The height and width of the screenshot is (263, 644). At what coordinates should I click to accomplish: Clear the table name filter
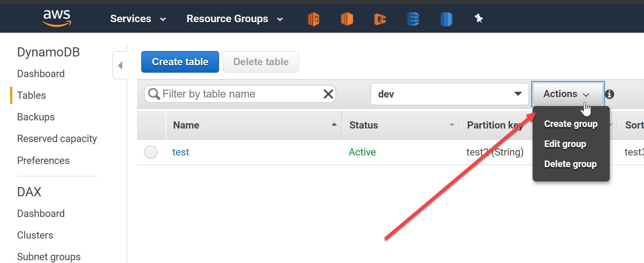click(328, 94)
